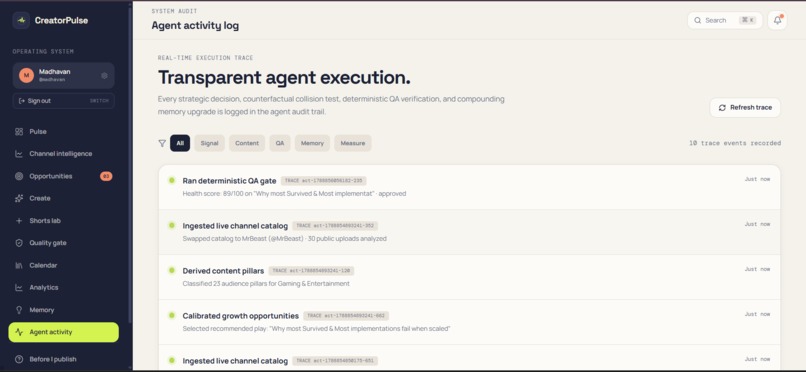Viewport: 806px width, 372px height.
Task: Click the Shorts lab plus icon
Action: (x=19, y=221)
